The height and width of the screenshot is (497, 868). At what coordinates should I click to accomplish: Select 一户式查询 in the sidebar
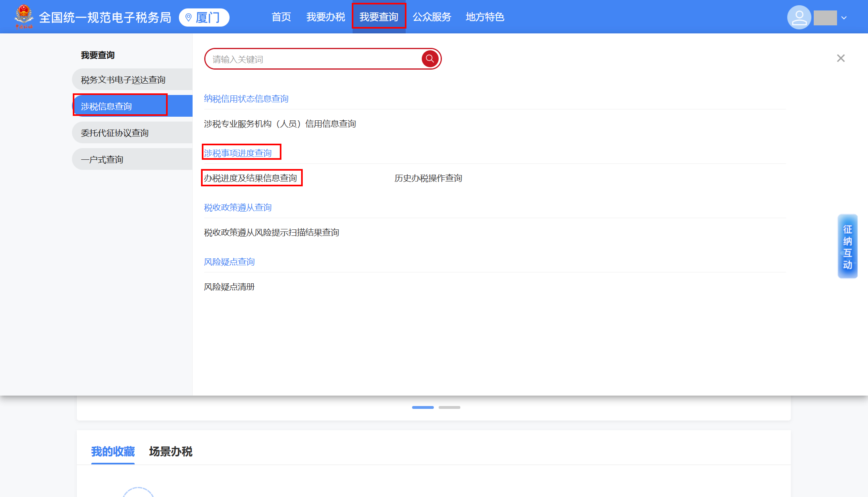point(102,159)
